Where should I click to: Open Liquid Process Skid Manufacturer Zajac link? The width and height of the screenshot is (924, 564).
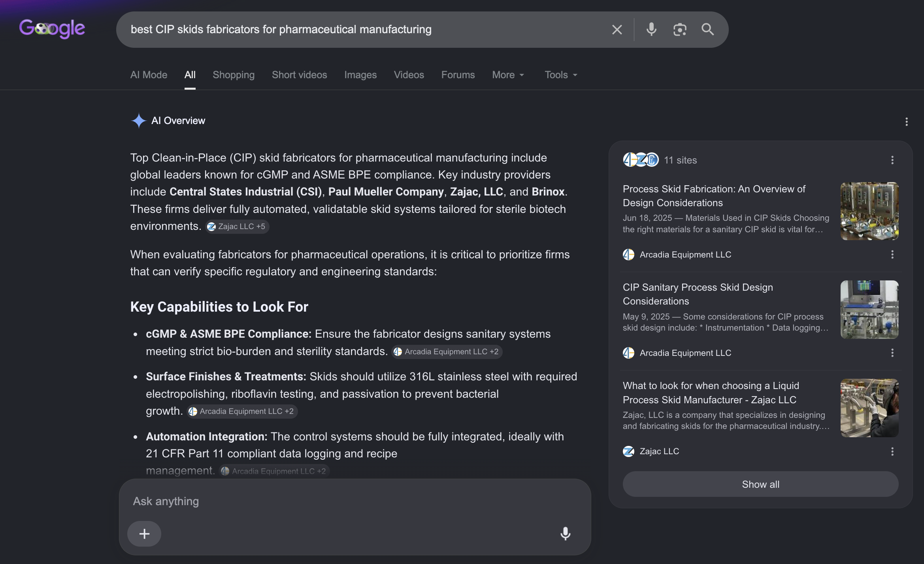click(711, 393)
